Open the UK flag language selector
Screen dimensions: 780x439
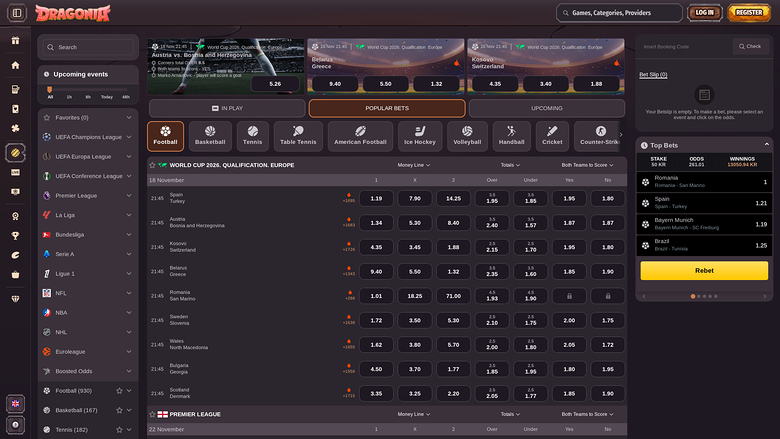point(15,404)
